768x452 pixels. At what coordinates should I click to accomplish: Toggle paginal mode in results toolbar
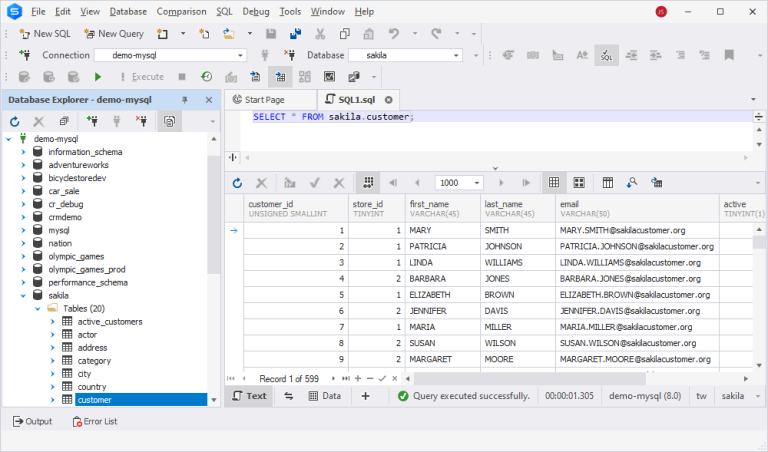367,183
